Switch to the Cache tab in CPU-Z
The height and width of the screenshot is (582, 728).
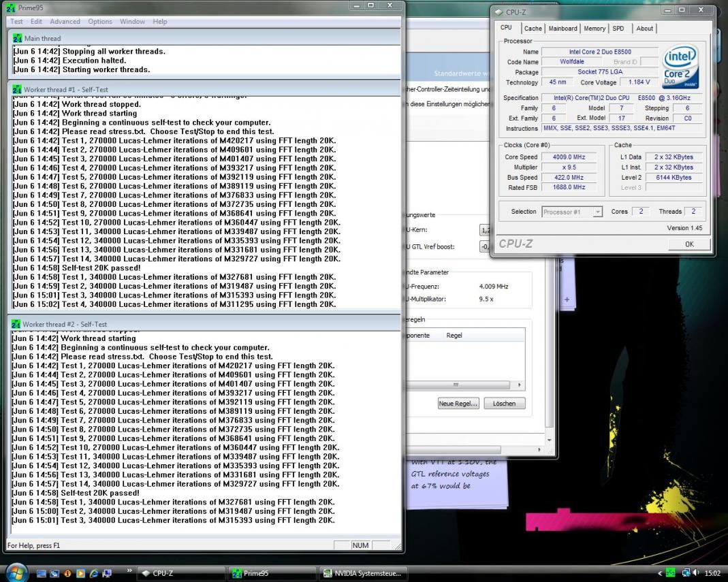tap(533, 29)
